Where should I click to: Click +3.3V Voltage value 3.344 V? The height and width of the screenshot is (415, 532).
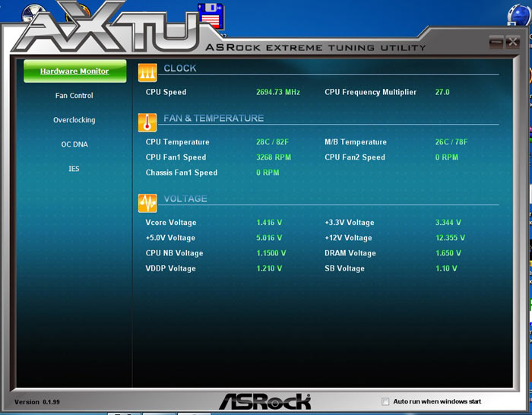tap(448, 223)
